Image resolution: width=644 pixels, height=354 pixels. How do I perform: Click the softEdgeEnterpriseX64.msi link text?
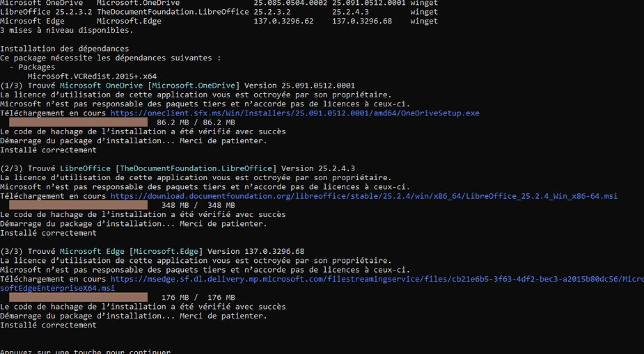click(58, 288)
